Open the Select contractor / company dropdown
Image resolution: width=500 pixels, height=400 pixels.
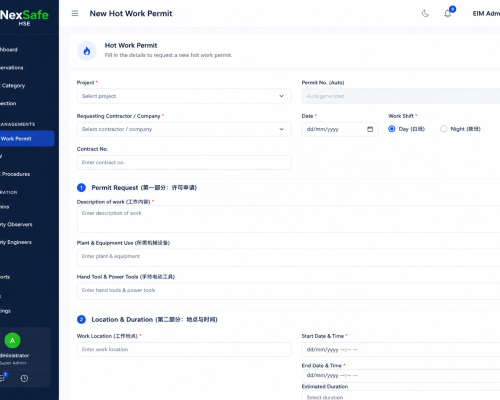(184, 129)
